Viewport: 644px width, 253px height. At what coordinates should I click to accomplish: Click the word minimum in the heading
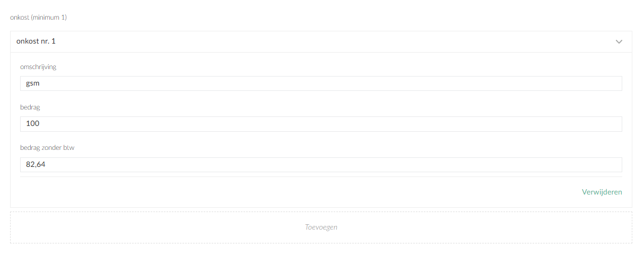click(47, 18)
